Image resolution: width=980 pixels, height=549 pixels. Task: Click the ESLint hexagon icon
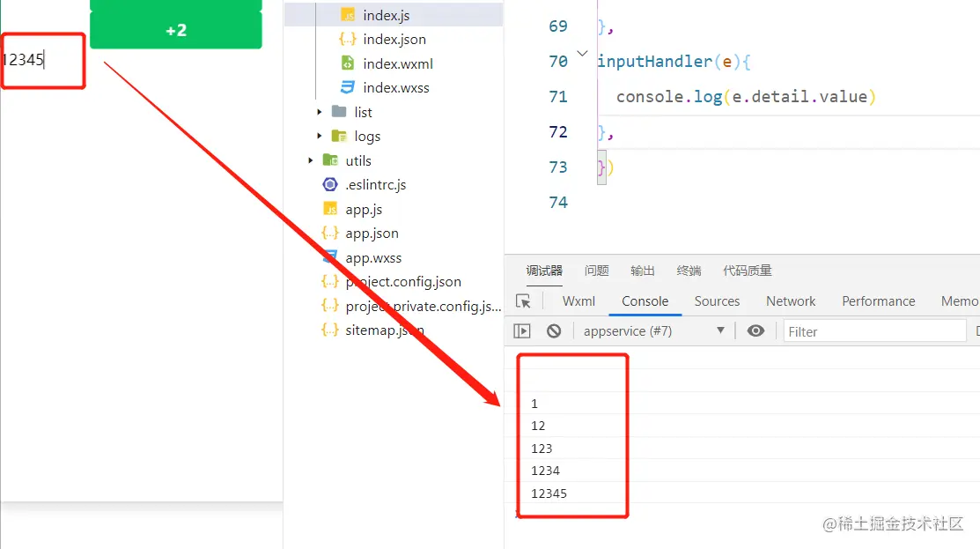[x=330, y=184]
